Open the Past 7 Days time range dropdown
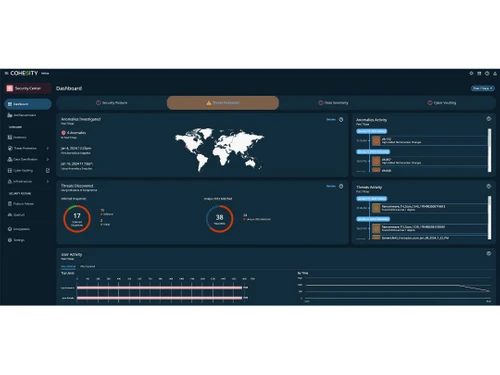Viewport: 500px width, 375px height. (482, 88)
